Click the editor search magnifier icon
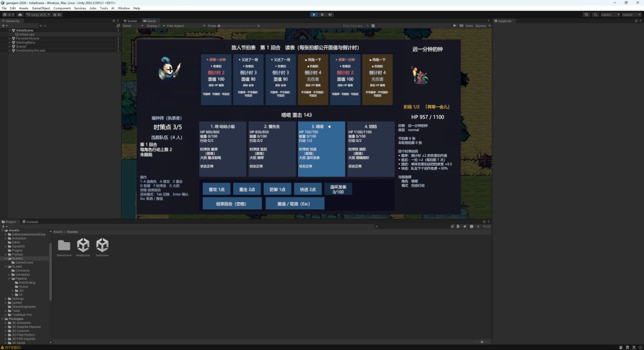 click(595, 14)
